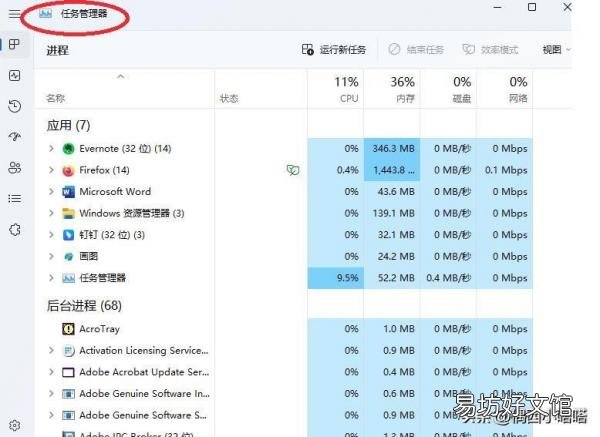Select Evernote memory value 346.3 MB
Viewport: 600px width, 437px height.
coord(394,148)
